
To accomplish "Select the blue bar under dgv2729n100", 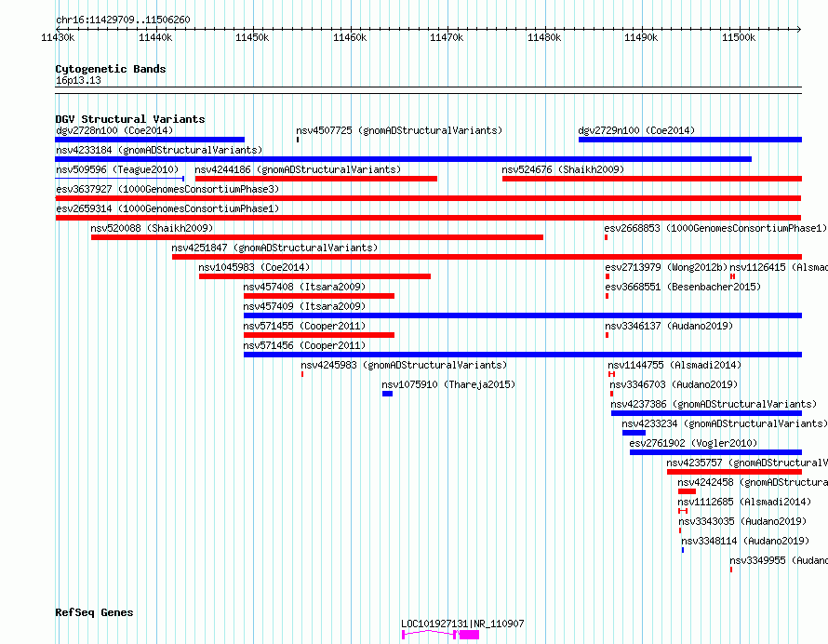I will pyautogui.click(x=690, y=140).
